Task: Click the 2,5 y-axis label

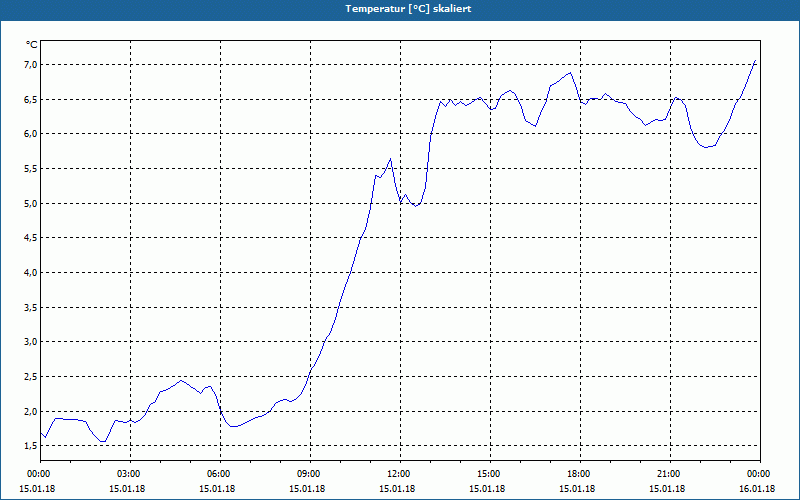Action: click(x=31, y=377)
